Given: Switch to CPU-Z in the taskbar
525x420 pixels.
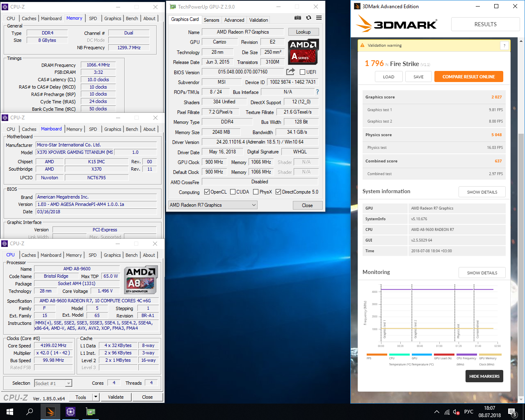Looking at the screenshot, I should [71, 412].
